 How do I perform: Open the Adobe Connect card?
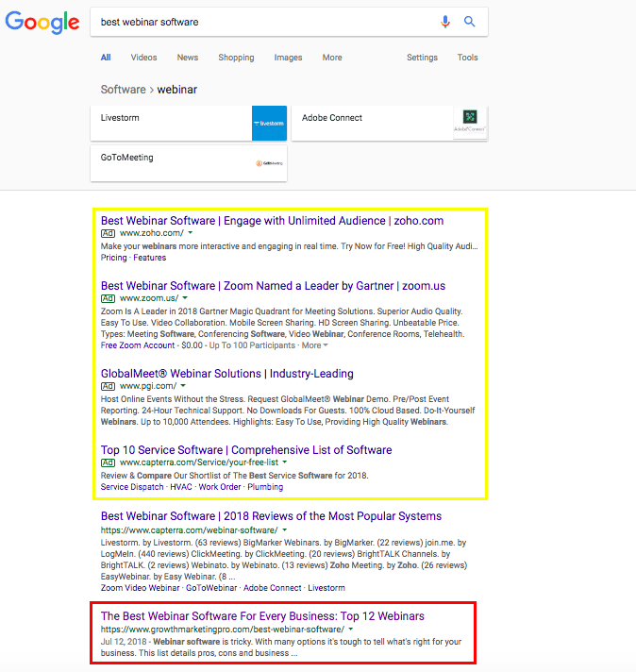(x=390, y=123)
